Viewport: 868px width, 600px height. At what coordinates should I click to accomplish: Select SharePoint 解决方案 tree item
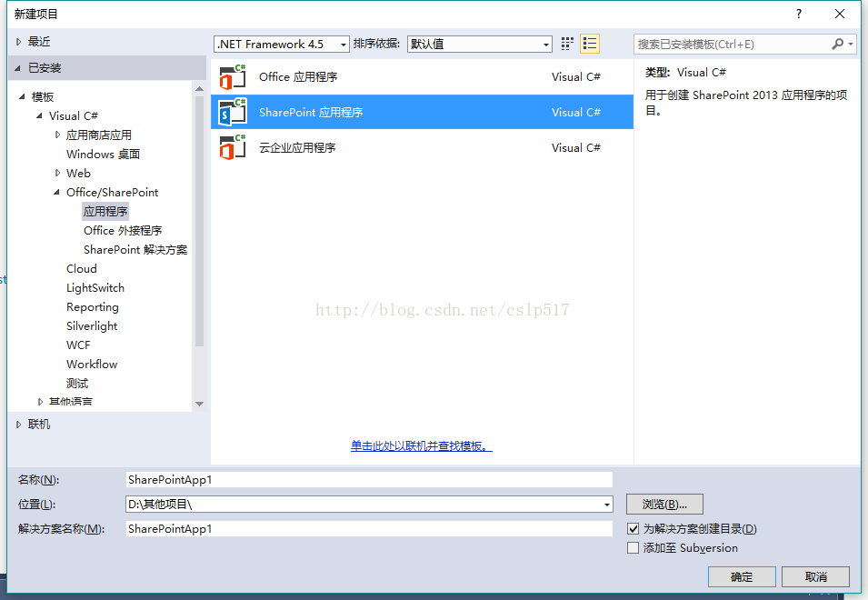pos(135,250)
